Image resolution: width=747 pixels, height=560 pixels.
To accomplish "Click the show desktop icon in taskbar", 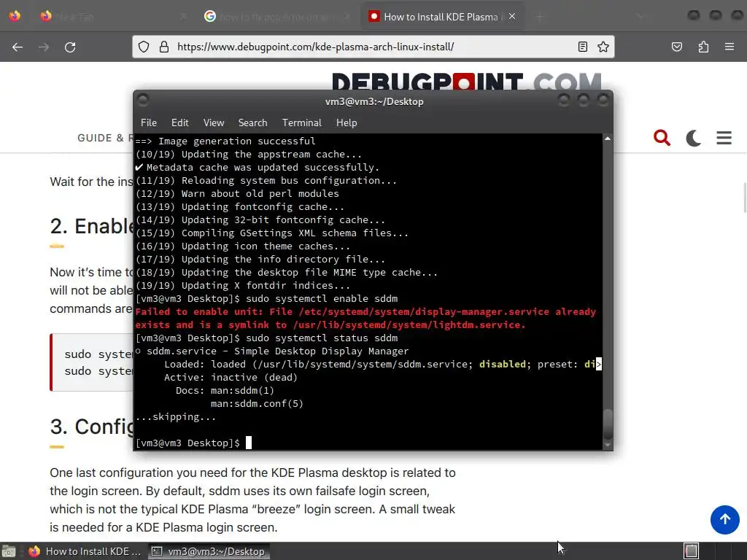I will click(9, 551).
